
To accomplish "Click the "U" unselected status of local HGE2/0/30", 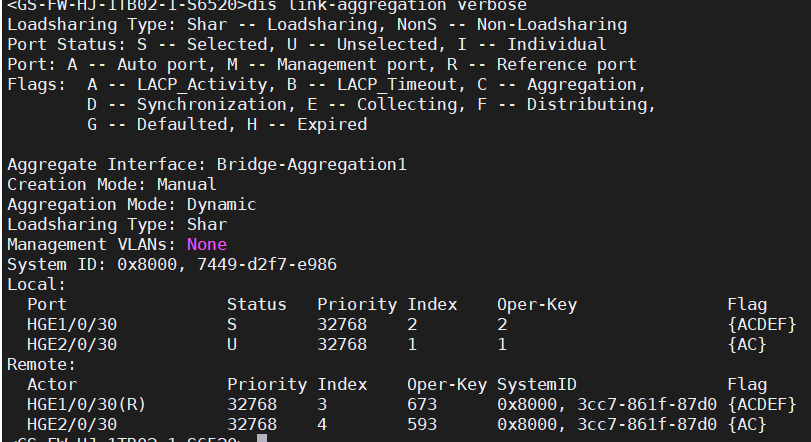I will 232,344.
